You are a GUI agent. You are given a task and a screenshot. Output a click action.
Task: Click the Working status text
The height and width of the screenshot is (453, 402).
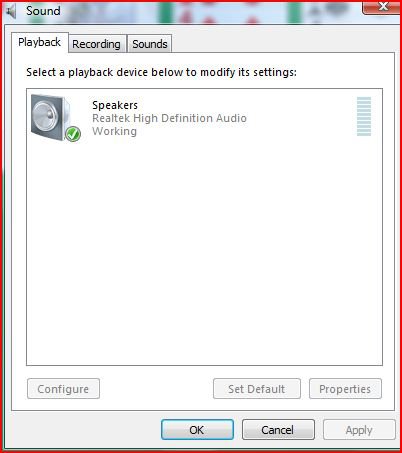(114, 131)
